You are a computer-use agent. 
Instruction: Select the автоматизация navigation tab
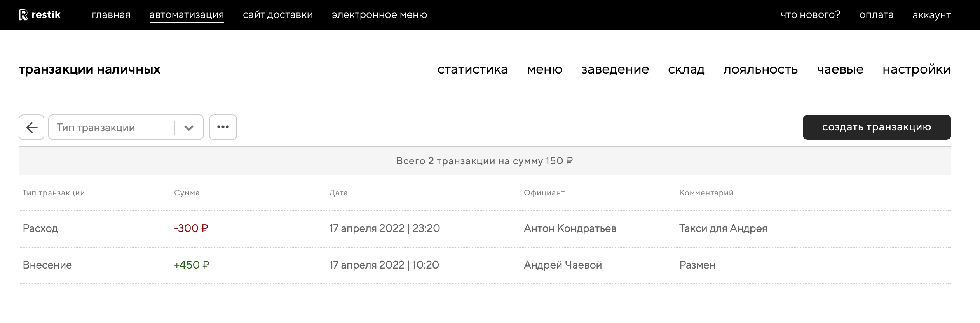tap(187, 15)
